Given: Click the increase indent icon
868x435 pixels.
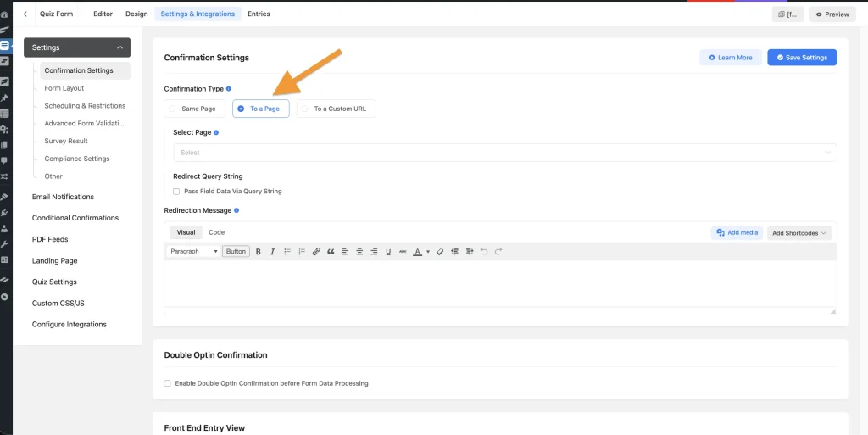Looking at the screenshot, I should [470, 252].
